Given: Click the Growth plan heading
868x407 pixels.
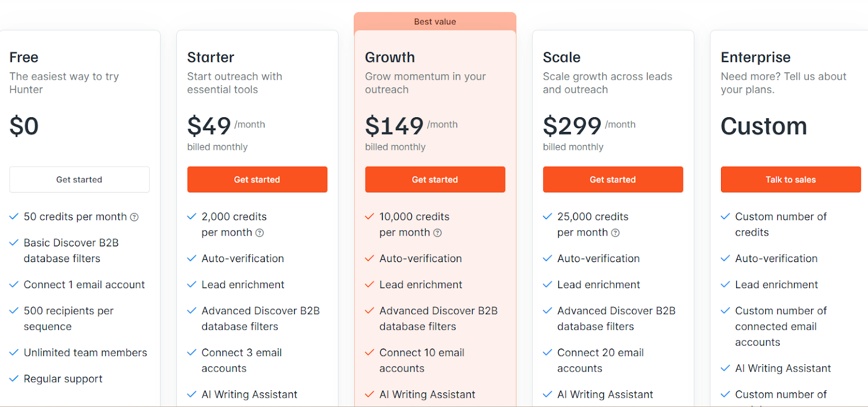Looking at the screenshot, I should 390,58.
